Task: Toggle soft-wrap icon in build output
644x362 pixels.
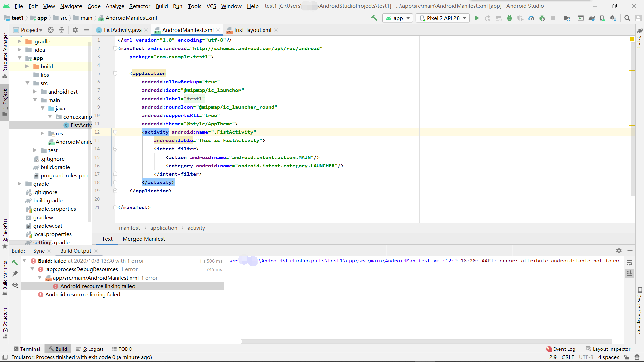Action: (x=629, y=263)
